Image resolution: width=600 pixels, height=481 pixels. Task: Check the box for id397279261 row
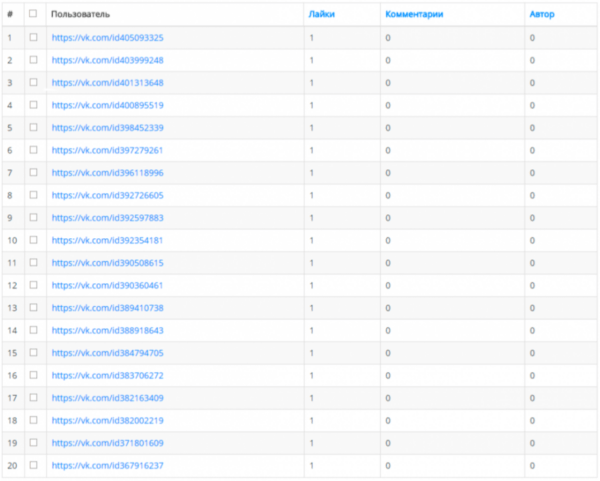[33, 150]
